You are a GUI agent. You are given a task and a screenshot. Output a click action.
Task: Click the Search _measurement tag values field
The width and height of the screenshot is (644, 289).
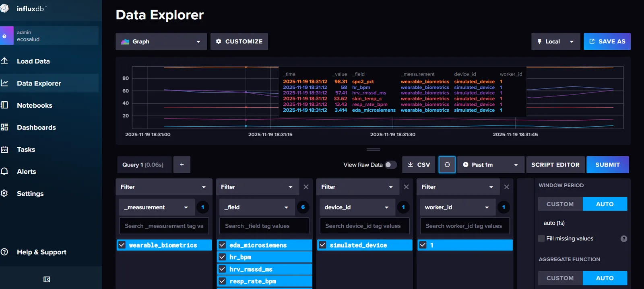point(164,226)
